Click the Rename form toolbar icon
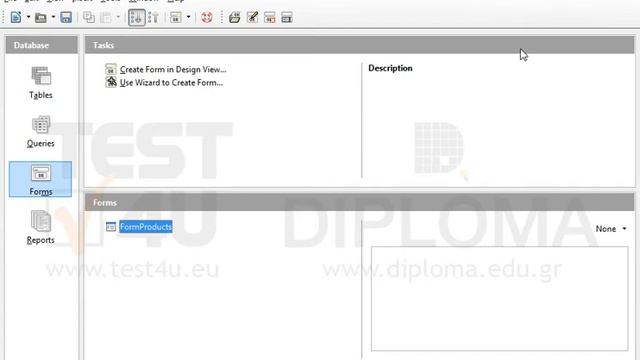This screenshot has height=360, width=640. [287, 17]
